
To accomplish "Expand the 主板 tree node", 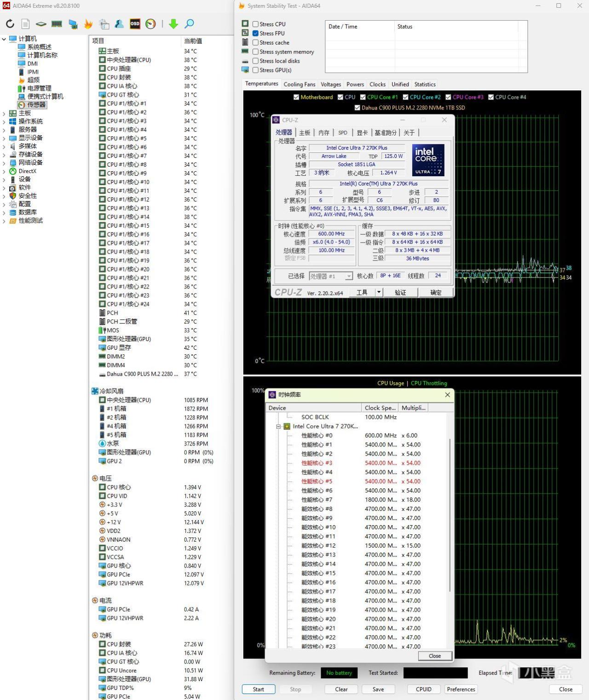I will pos(4,113).
